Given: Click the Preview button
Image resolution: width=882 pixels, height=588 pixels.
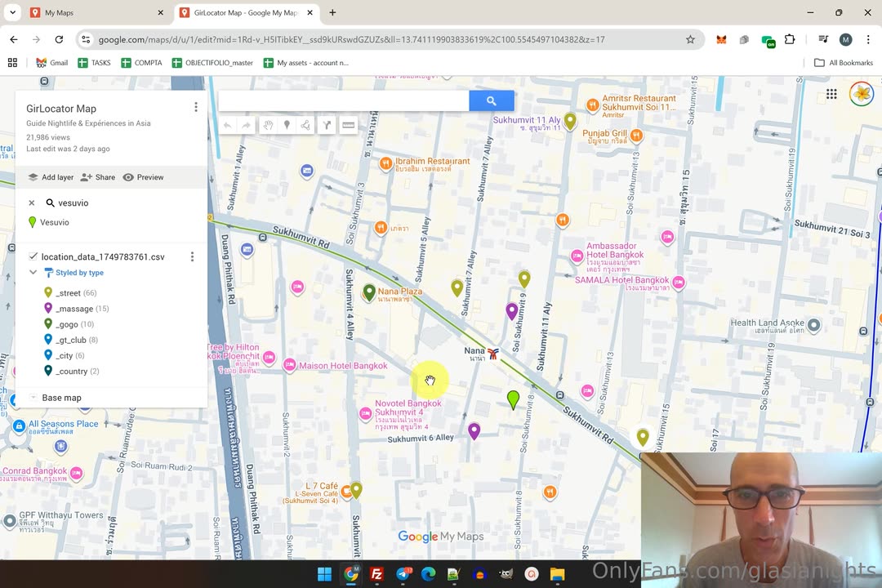Looking at the screenshot, I should (x=144, y=177).
